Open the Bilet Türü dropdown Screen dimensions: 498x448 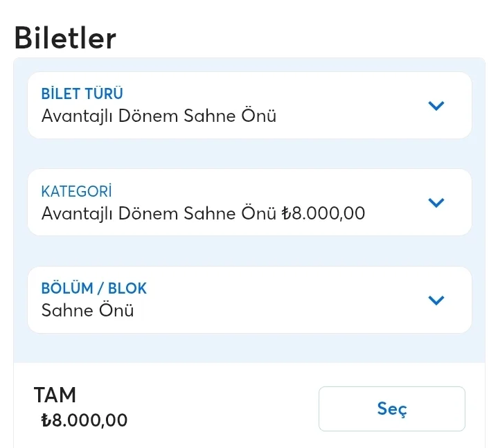pyautogui.click(x=249, y=105)
